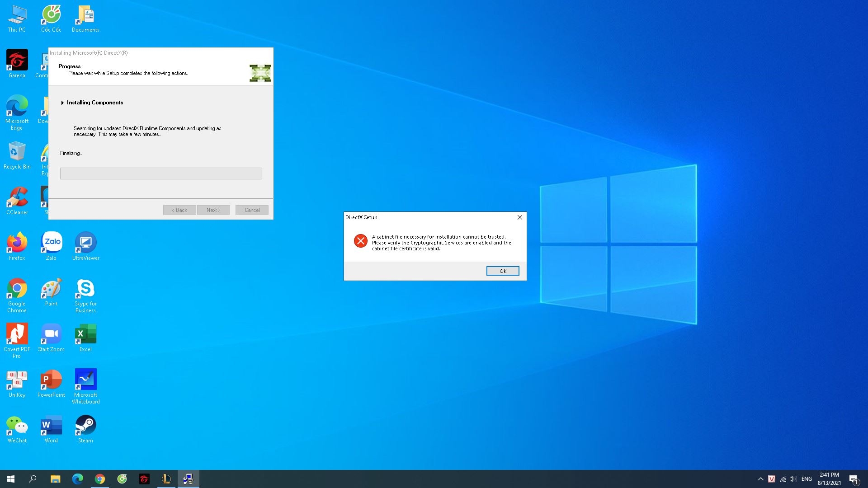Screen dimensions: 868x488
Task: Click the red error icon in dialog
Action: (360, 241)
